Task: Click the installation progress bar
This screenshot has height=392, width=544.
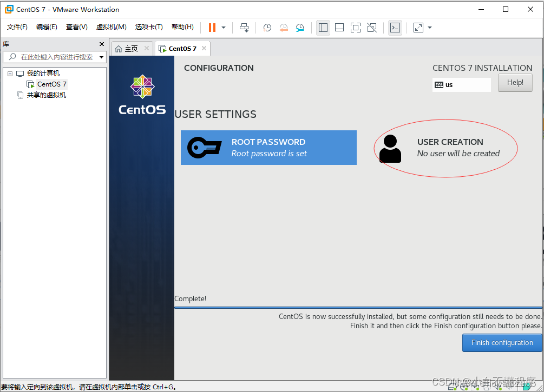Action: point(358,308)
